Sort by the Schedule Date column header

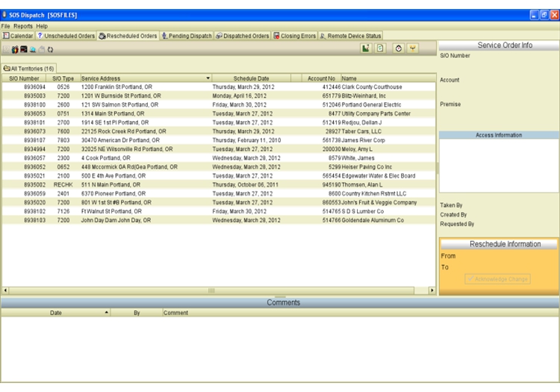click(251, 78)
